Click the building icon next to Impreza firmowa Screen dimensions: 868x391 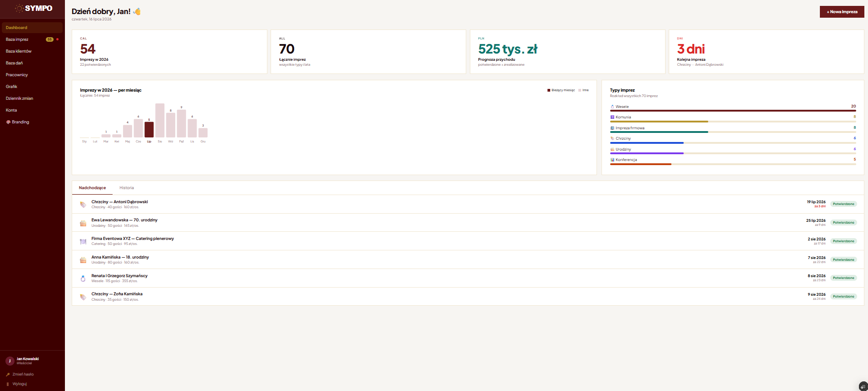(612, 128)
